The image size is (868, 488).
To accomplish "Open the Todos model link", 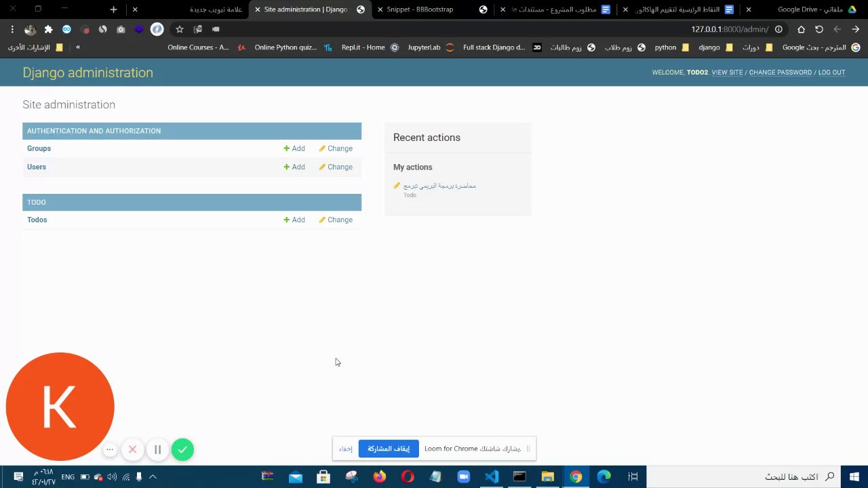I will pos(37,220).
